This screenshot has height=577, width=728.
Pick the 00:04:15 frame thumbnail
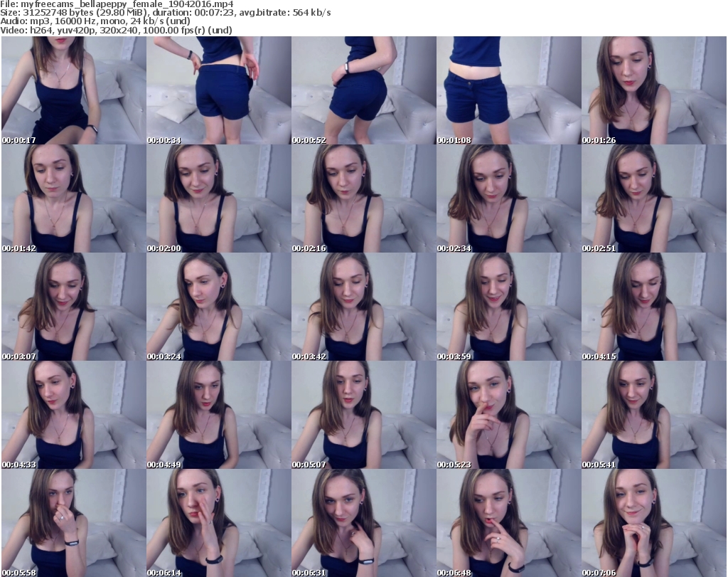[654, 307]
